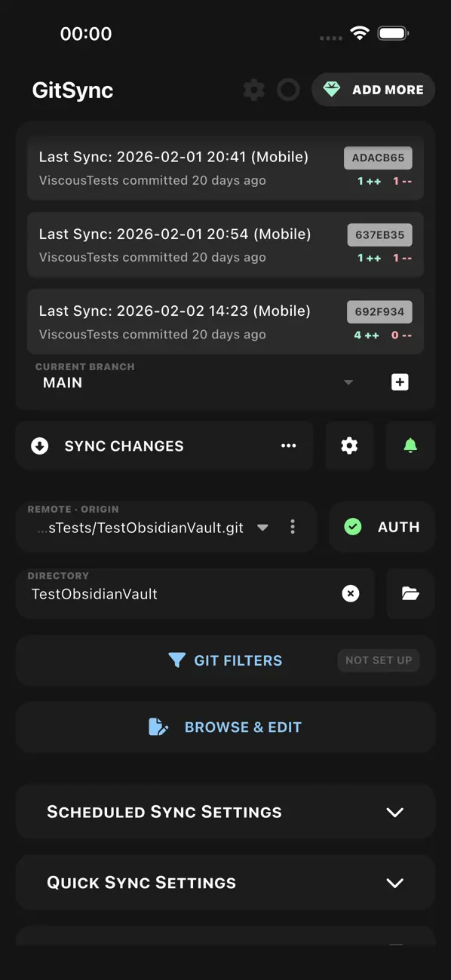Tap the 692F934 commit hash badge
Image resolution: width=451 pixels, height=980 pixels.
point(379,311)
